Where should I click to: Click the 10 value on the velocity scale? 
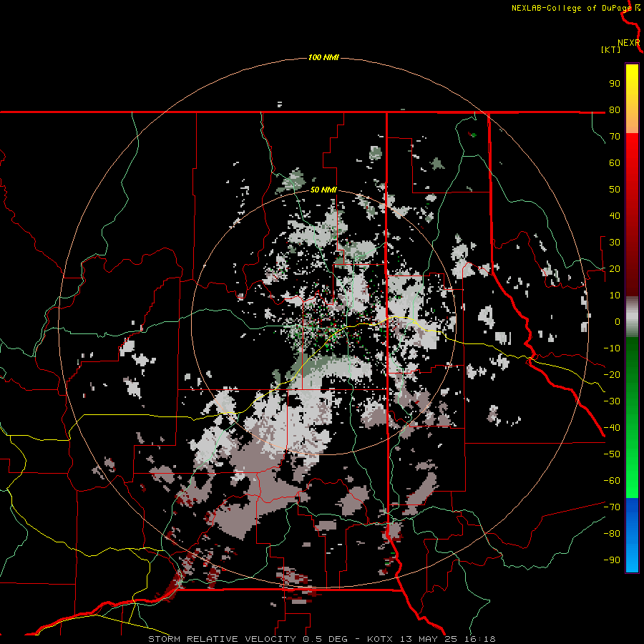[615, 296]
